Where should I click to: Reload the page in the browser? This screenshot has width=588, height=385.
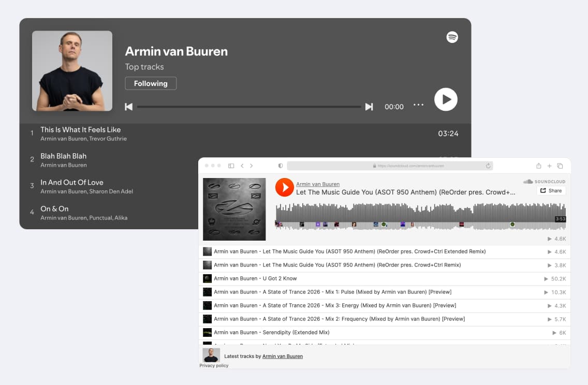click(488, 166)
